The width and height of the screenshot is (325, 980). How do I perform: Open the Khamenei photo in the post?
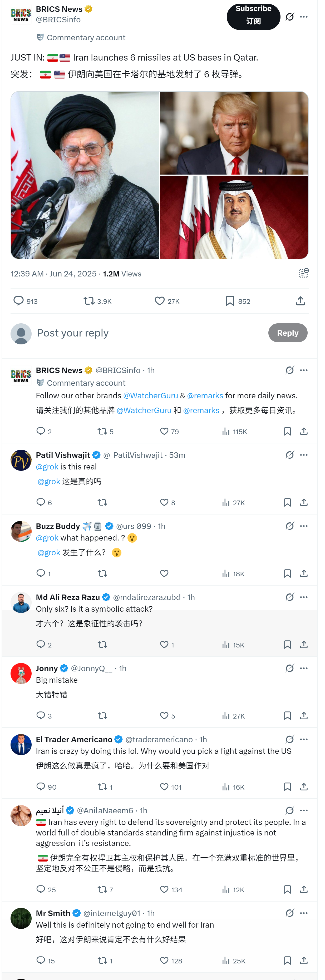coord(85,175)
